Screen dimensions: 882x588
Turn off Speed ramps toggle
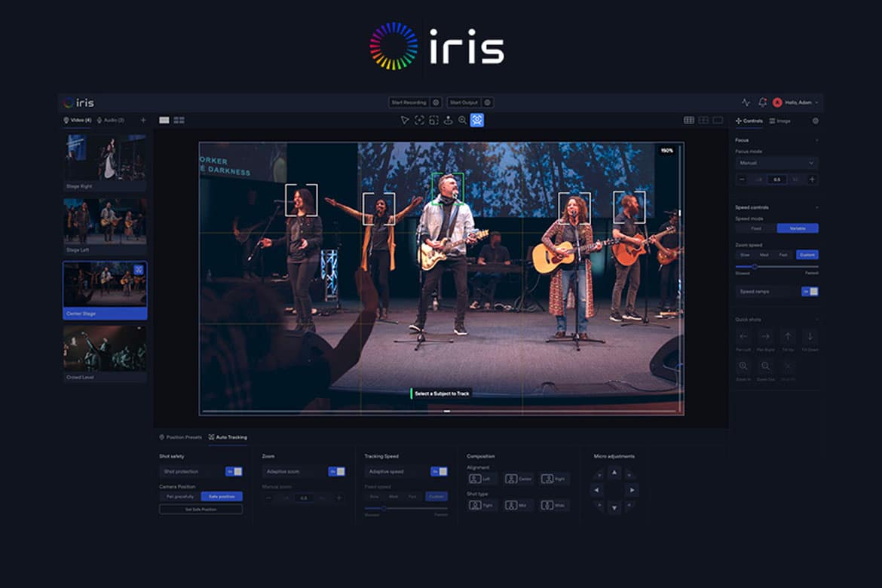tap(810, 291)
